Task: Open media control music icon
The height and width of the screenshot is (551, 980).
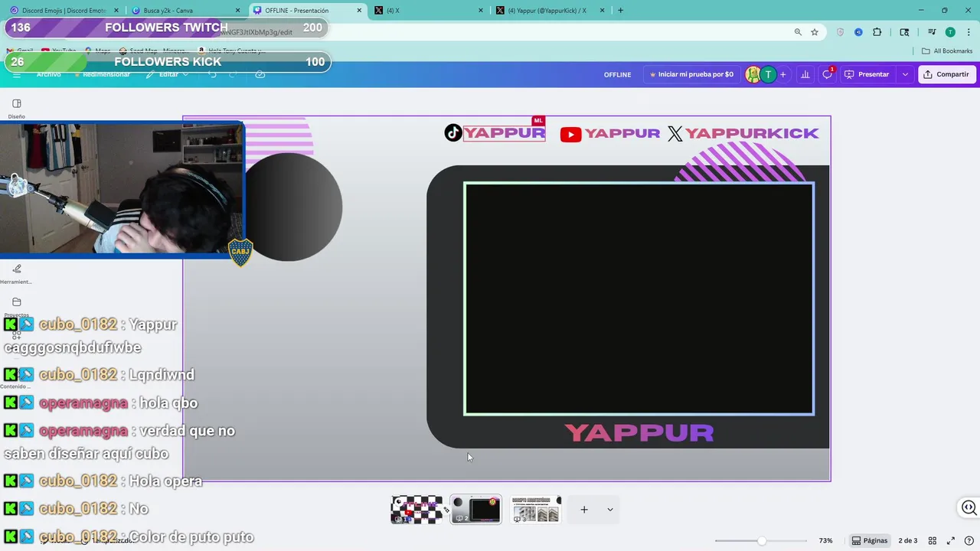Action: click(932, 32)
